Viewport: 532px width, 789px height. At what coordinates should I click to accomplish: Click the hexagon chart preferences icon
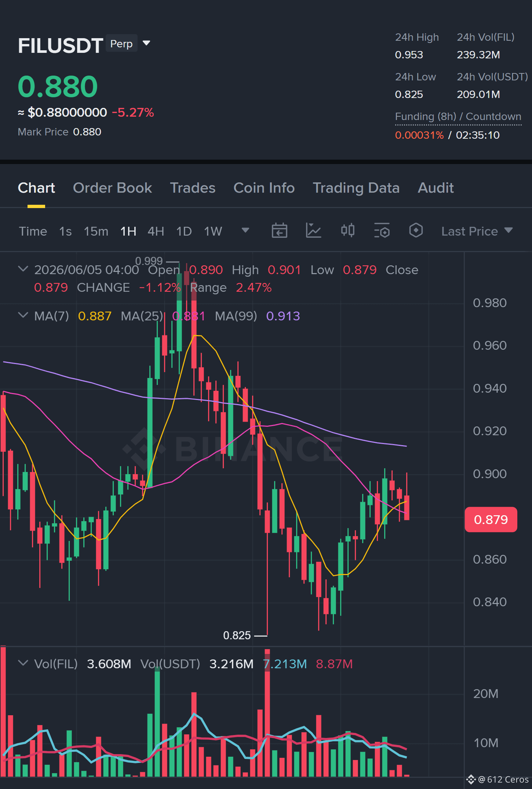pos(416,231)
